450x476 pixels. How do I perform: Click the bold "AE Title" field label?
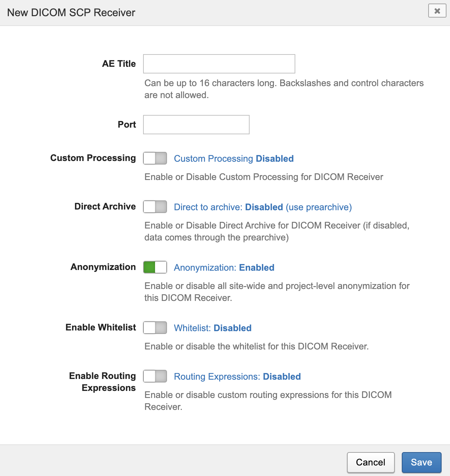pos(119,64)
